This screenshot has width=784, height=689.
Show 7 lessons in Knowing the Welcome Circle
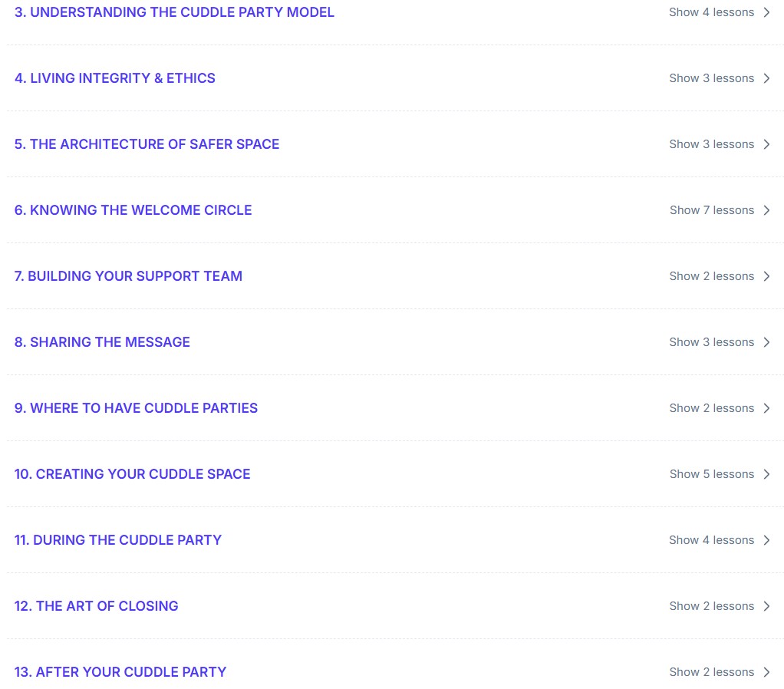711,210
